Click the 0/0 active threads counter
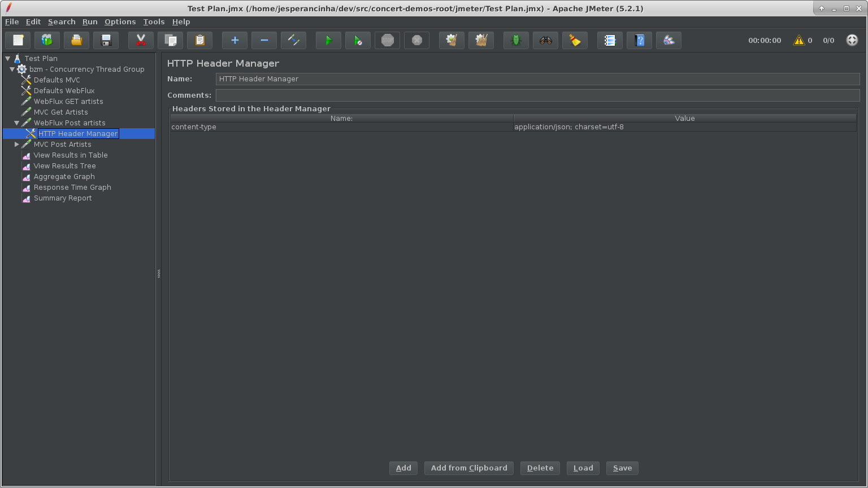 (x=828, y=40)
